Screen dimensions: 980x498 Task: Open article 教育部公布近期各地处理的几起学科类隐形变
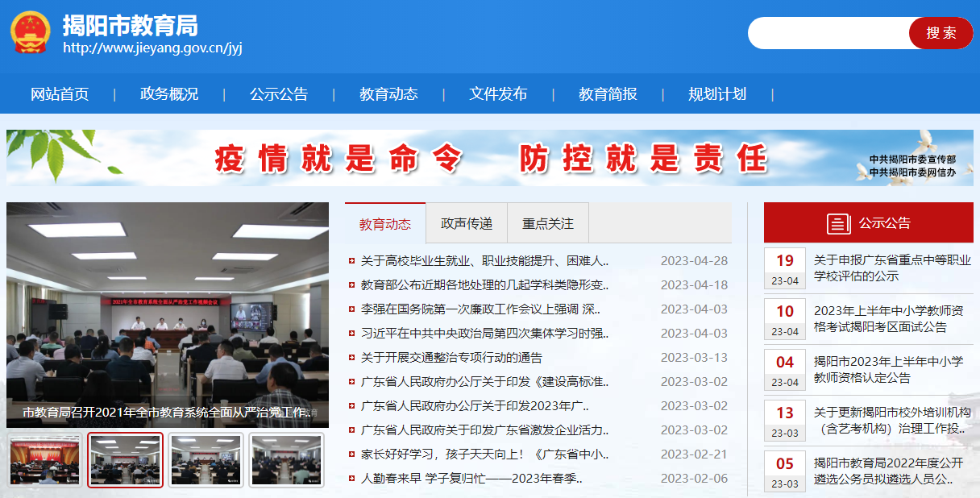click(x=484, y=285)
